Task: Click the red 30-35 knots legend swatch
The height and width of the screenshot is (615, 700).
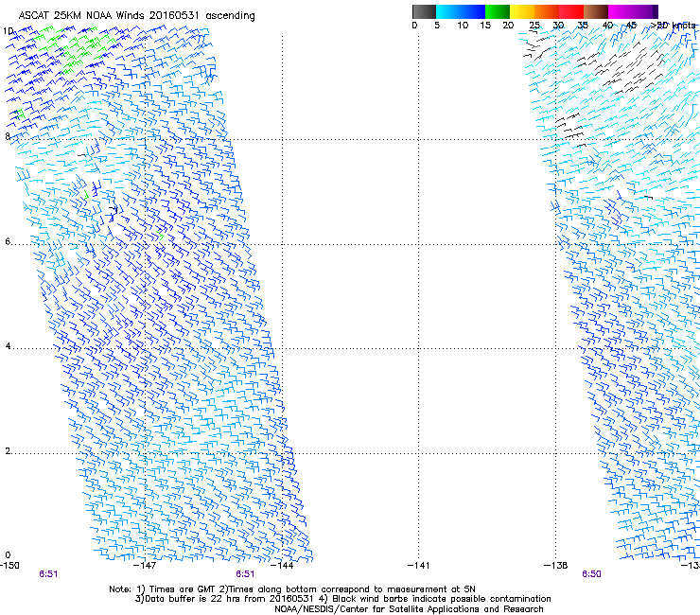Action: tap(571, 11)
